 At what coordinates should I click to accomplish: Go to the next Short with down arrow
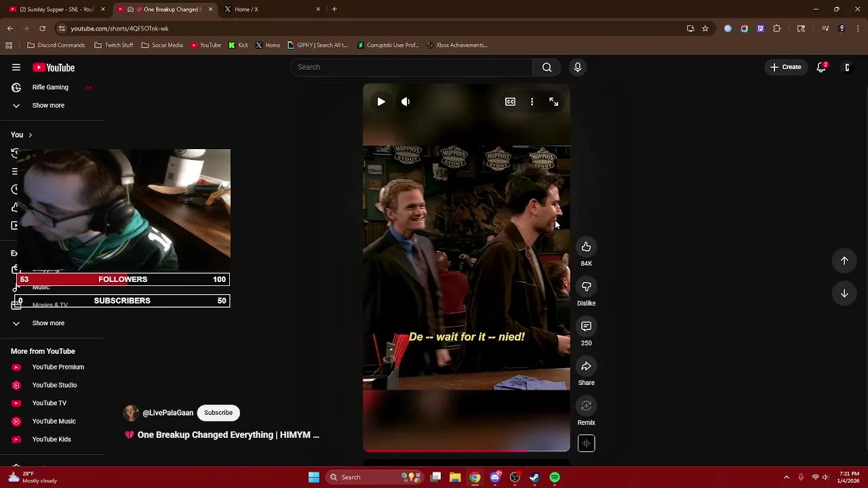[844, 293]
